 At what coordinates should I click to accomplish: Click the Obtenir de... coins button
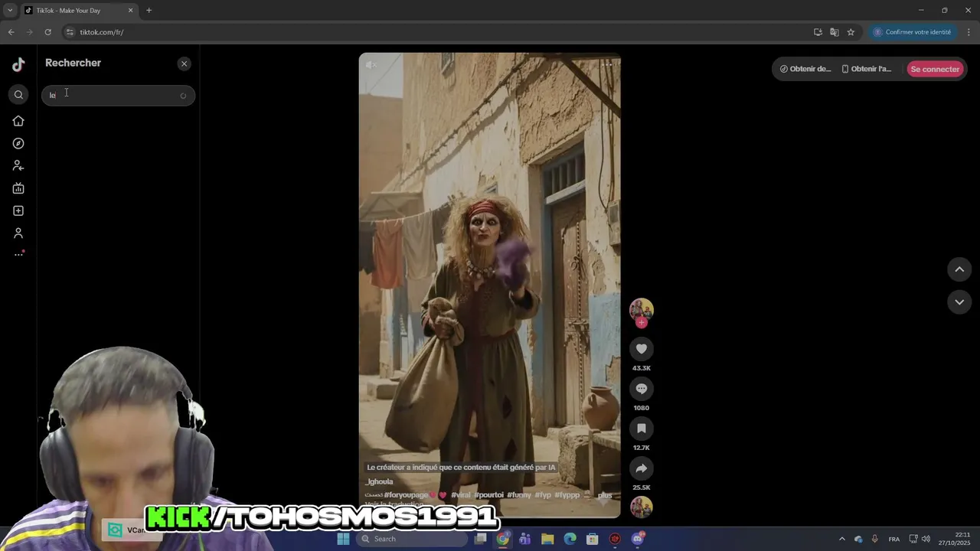[x=805, y=69]
